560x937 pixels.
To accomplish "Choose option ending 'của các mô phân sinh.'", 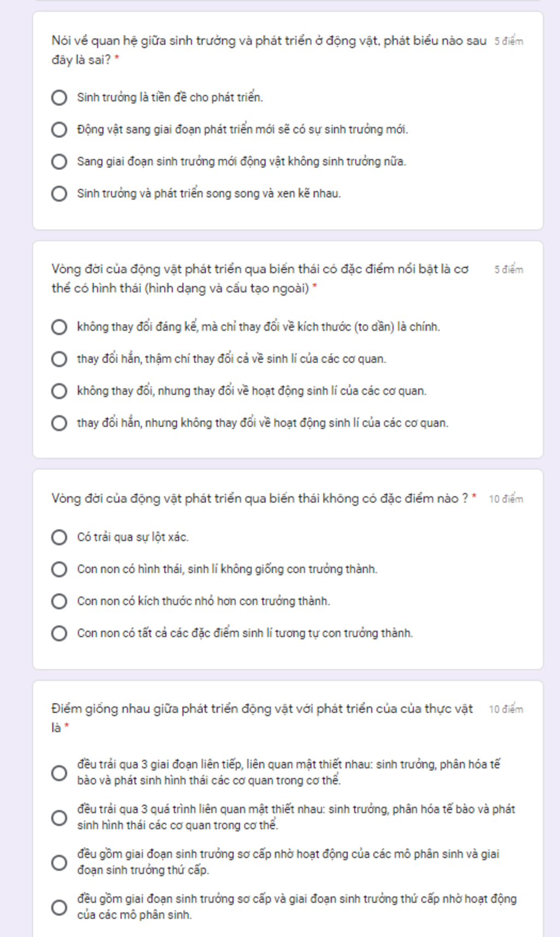I will (59, 907).
